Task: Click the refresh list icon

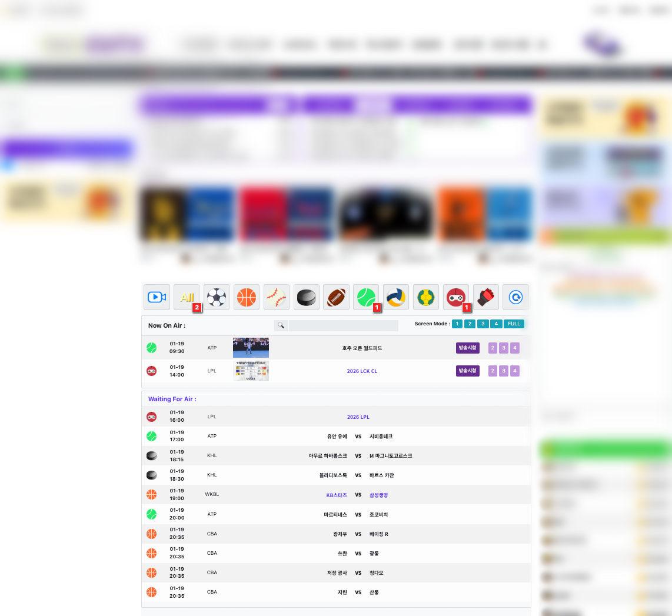Action: 515,297
